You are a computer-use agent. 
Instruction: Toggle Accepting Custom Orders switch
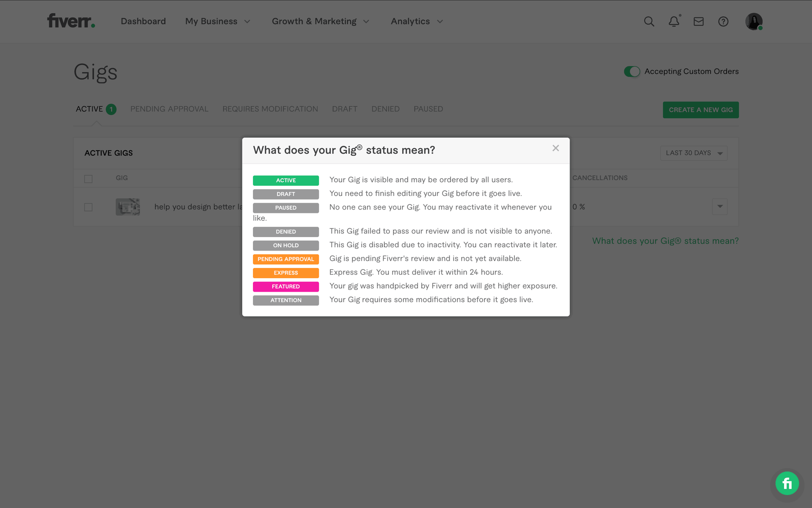[632, 72]
